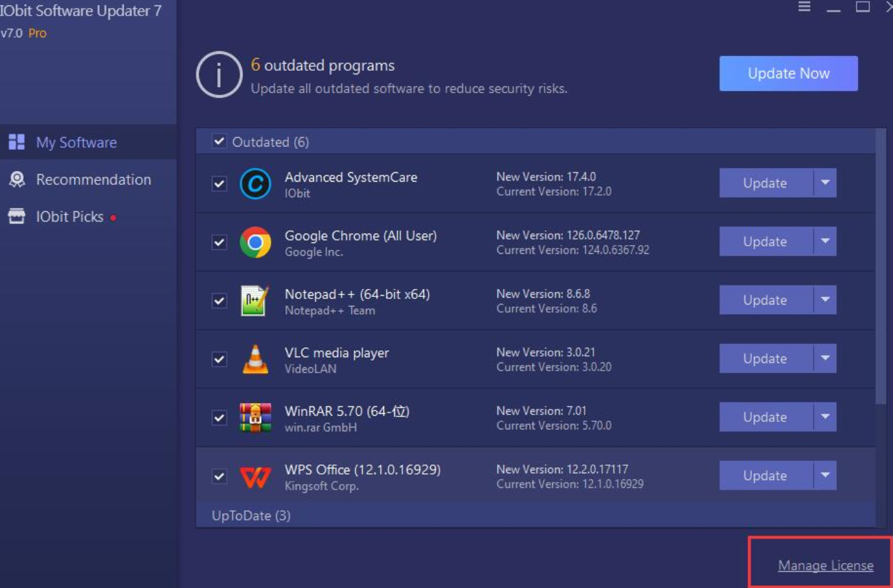
Task: Click 'New Version: 126.0.6478.127' text
Action: click(568, 236)
